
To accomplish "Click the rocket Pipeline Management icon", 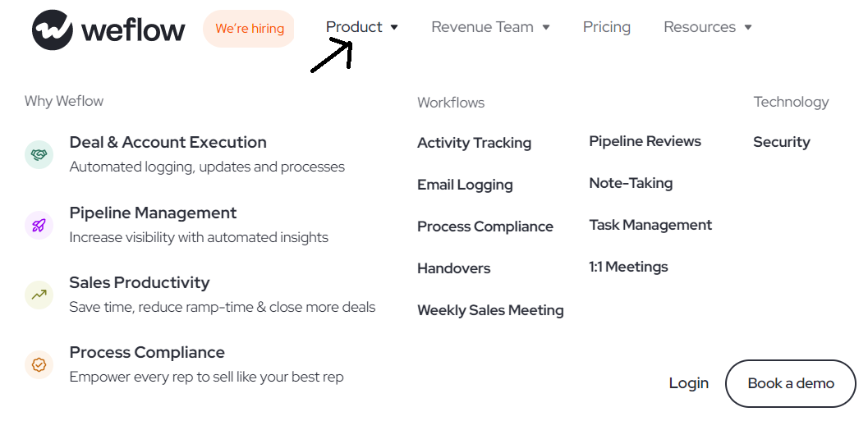I will click(x=39, y=225).
